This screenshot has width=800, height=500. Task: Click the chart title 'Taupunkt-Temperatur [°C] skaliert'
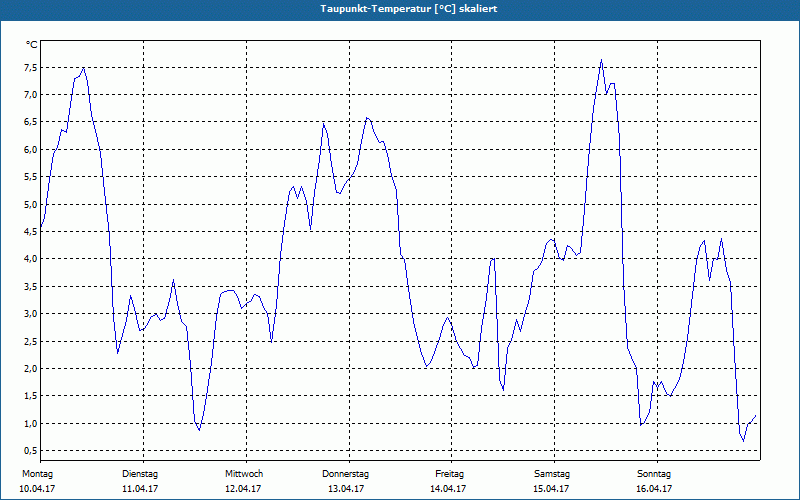coord(409,9)
